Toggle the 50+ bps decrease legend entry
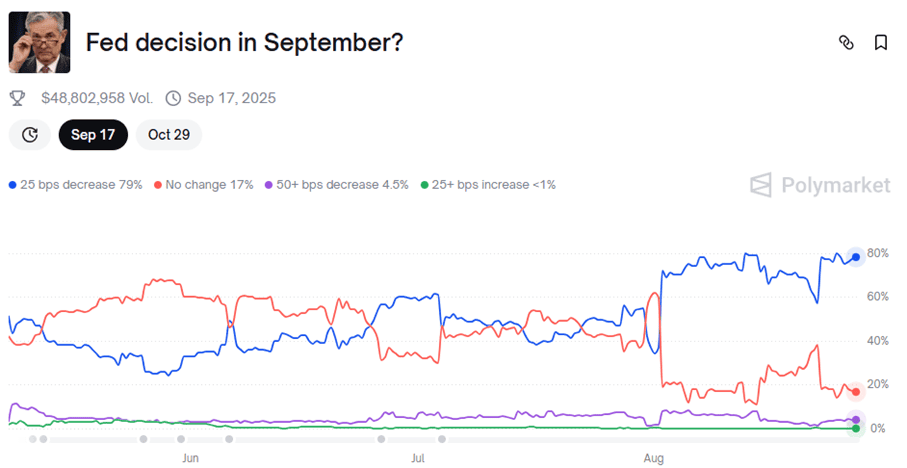 point(337,185)
